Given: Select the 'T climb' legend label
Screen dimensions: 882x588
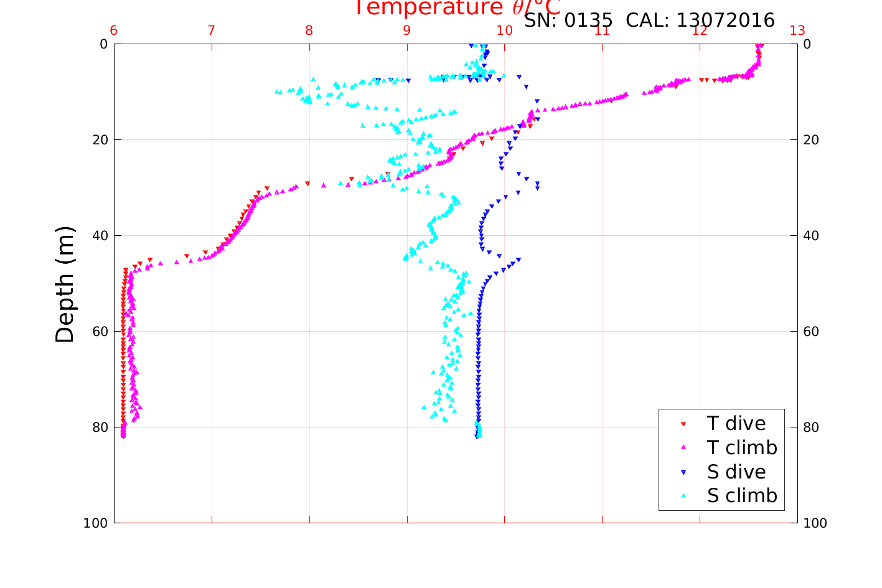Looking at the screenshot, I should (742, 447).
